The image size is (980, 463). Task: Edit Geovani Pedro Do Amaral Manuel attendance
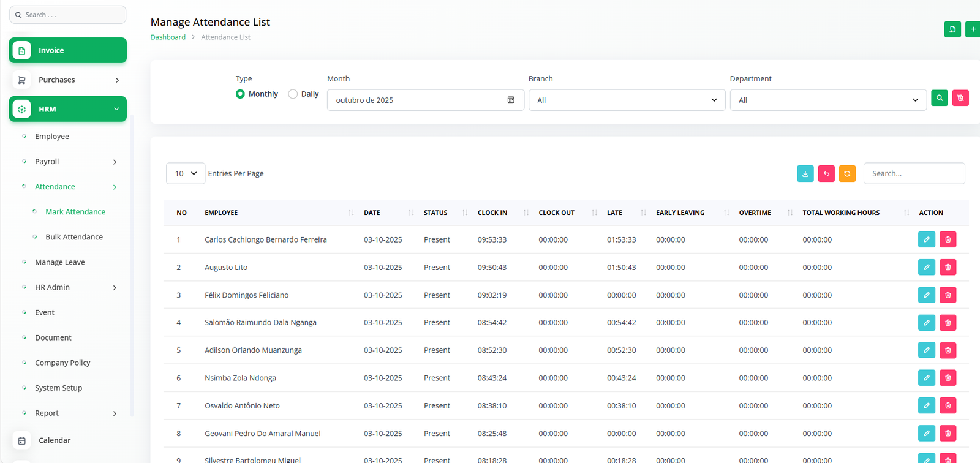click(x=927, y=433)
